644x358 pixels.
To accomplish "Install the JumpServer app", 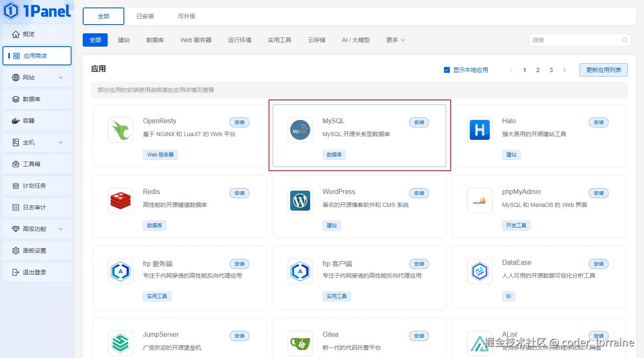I will [239, 336].
